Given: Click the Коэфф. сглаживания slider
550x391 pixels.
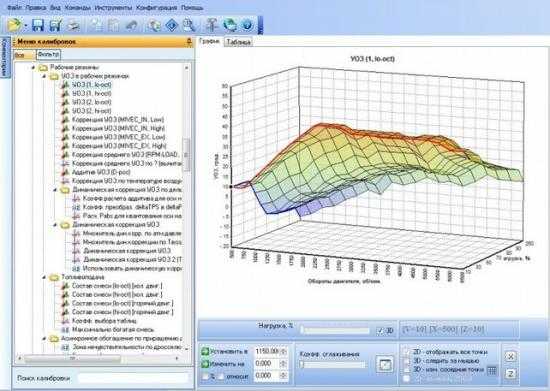Looking at the screenshot, I should 333,365.
